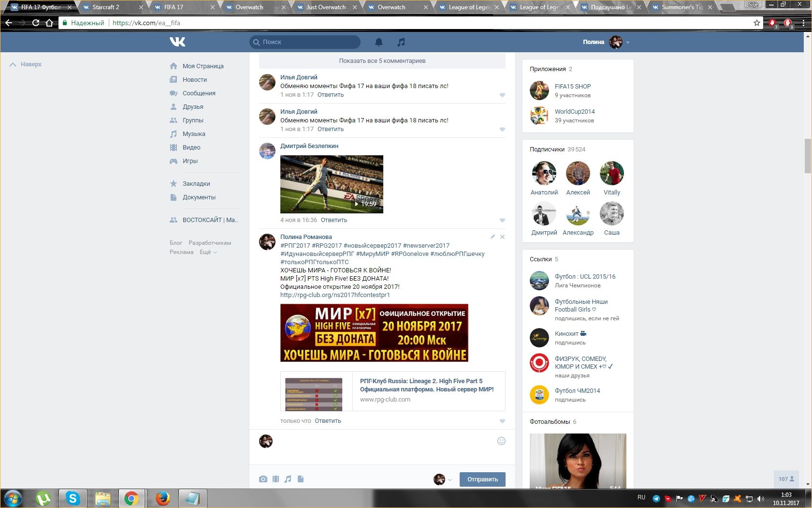This screenshot has width=812, height=508.
Task: Expand the Ещё footer menu
Action: coord(208,252)
